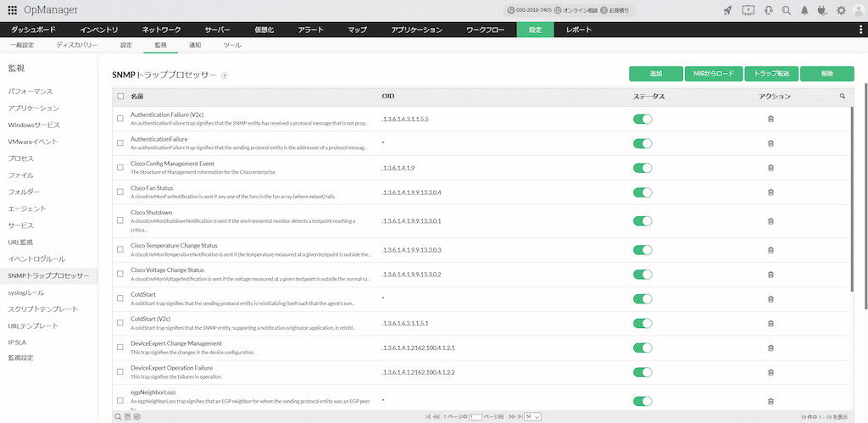
Task: Disable the Authentication Failure (V2c) status toggle
Action: pyautogui.click(x=643, y=120)
